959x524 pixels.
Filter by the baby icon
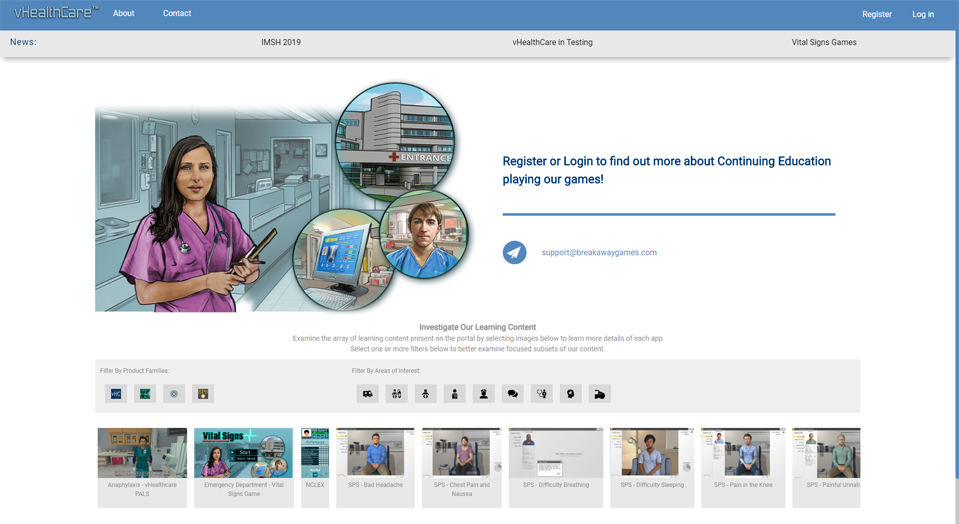(426, 394)
